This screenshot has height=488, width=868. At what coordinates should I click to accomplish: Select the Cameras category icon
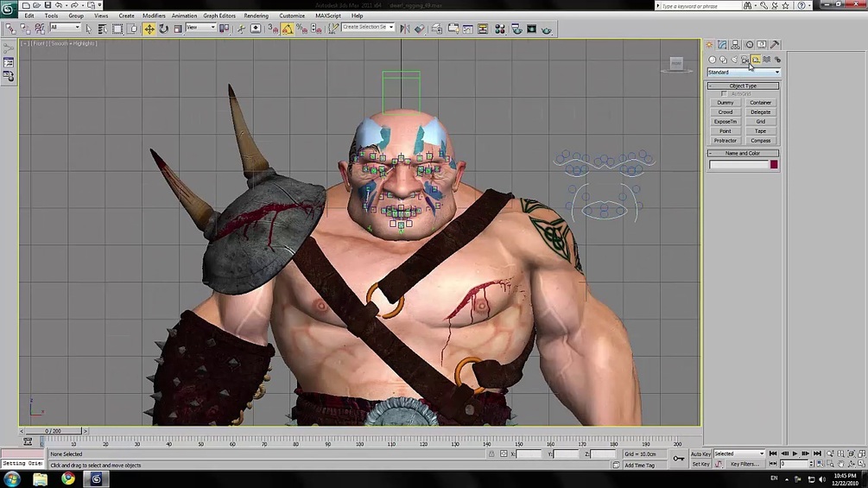[745, 60]
